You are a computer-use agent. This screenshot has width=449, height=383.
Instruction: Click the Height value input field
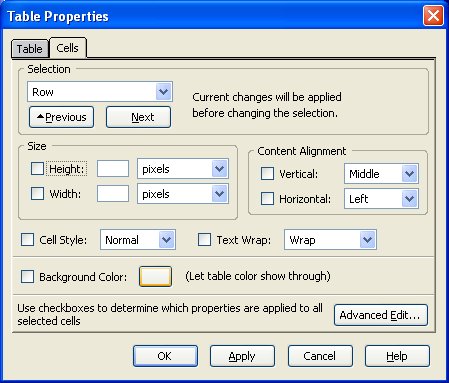113,169
